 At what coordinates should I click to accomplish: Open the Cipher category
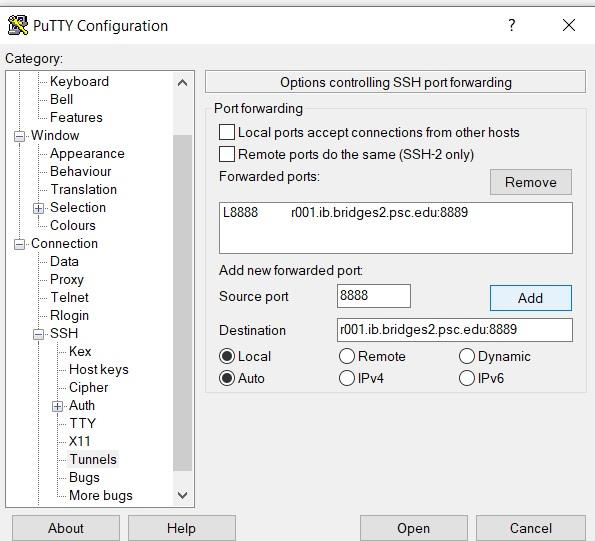pos(88,387)
